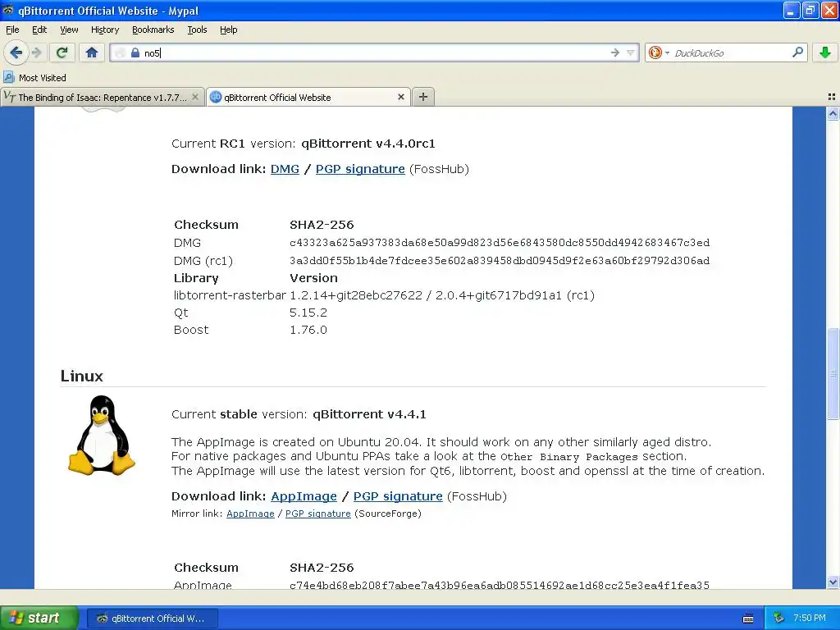Click the keyboard icon in system tray
Screen dimensions: 840x630
coord(748,619)
